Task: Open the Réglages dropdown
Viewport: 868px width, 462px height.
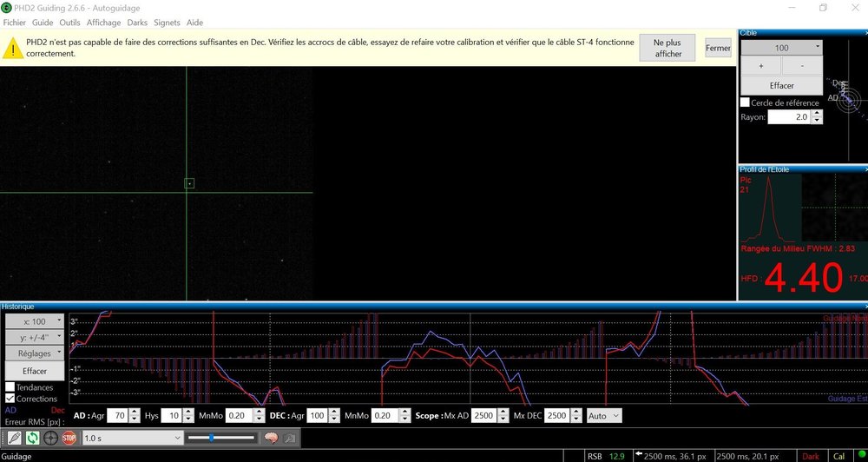Action: (x=35, y=353)
